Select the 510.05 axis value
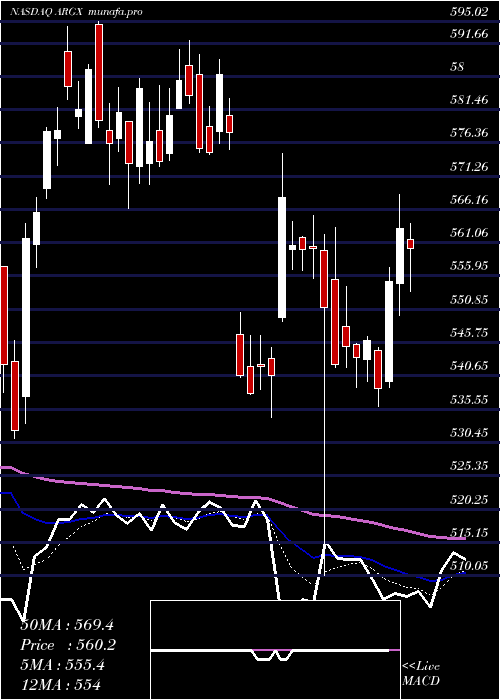Screen dimensions: 500x700 468,566
